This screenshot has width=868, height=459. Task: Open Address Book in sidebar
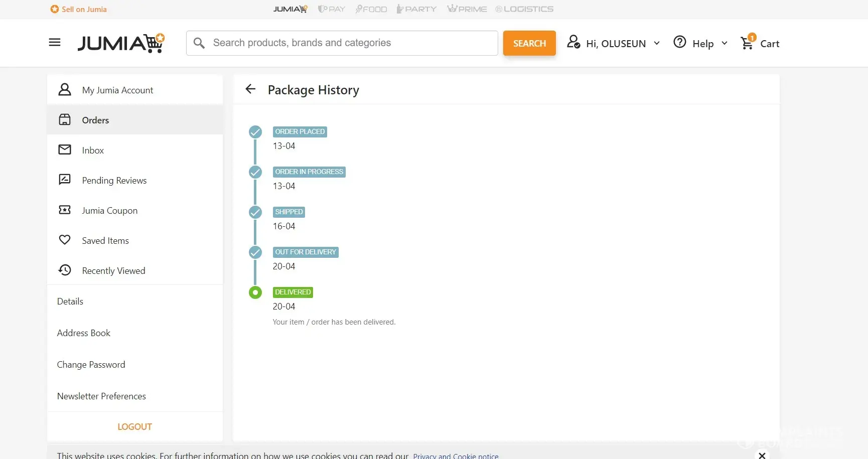pyautogui.click(x=84, y=333)
